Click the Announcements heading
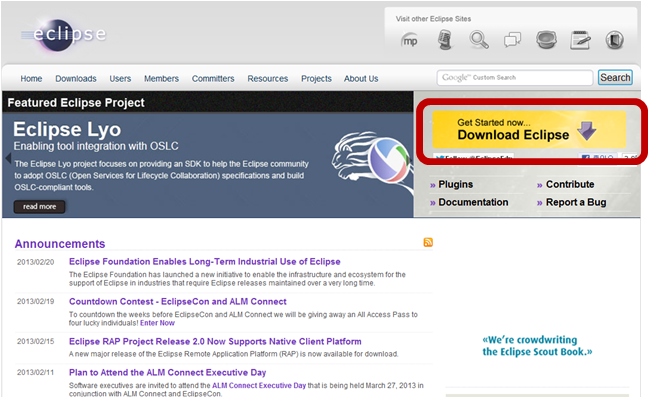 (x=60, y=244)
